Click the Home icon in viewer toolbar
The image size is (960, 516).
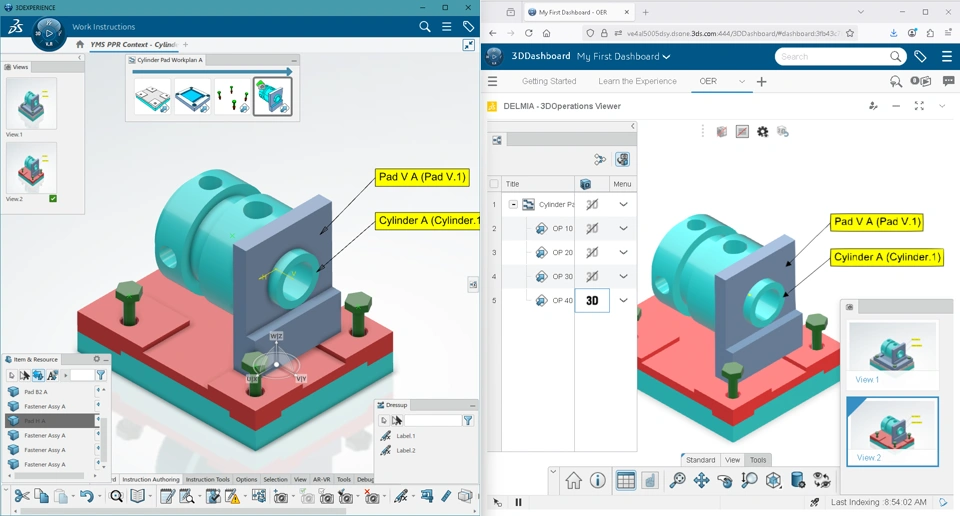tap(574, 480)
